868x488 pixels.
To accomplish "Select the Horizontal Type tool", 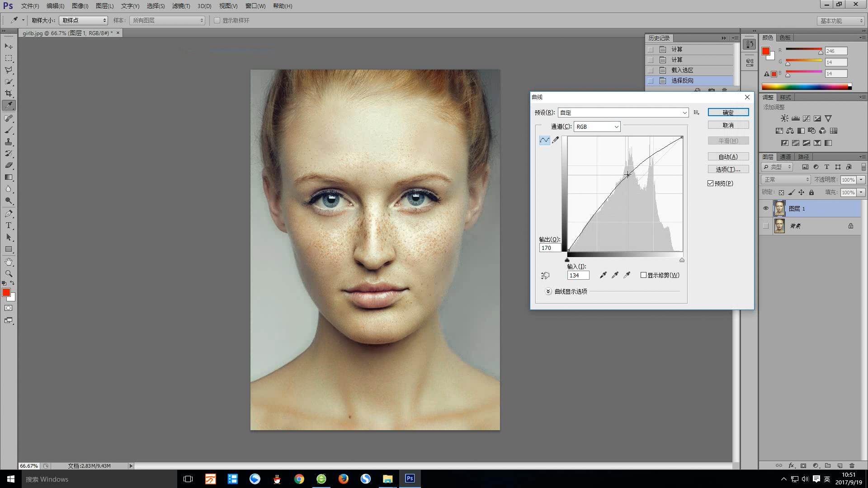I will click(x=9, y=225).
